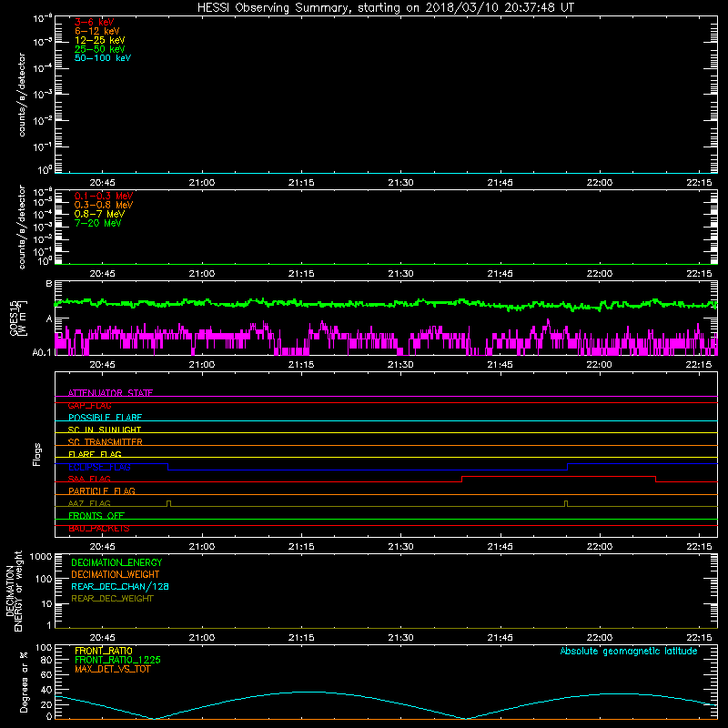The height and width of the screenshot is (728, 728).
Task: Select the orange 6-12 keV legend label
Action: (x=96, y=31)
